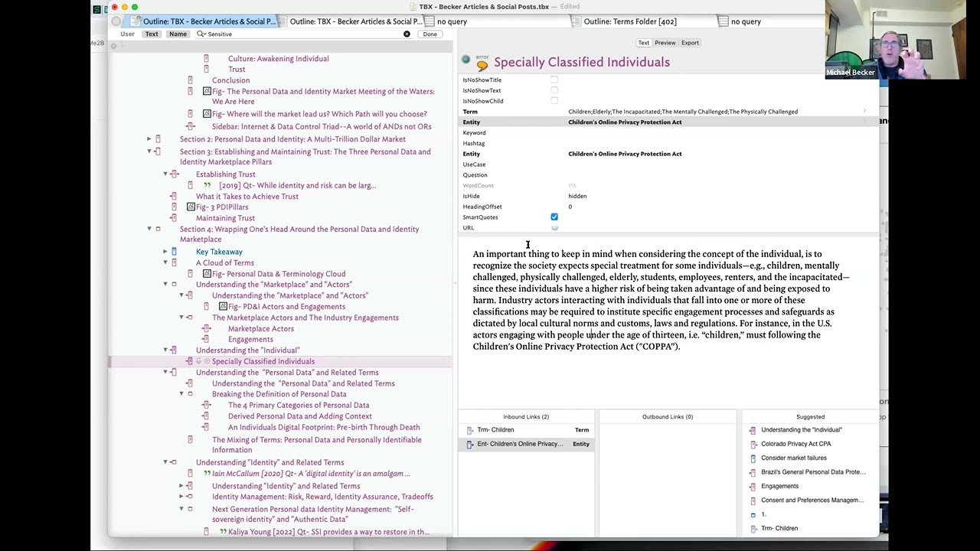Click the note icon beside 'The Mixing of Terms'
Image resolution: width=980 pixels, height=551 pixels.
(x=190, y=440)
